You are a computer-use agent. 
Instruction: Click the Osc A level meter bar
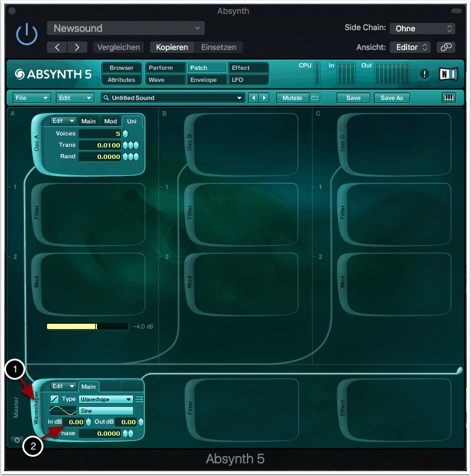coord(87,326)
